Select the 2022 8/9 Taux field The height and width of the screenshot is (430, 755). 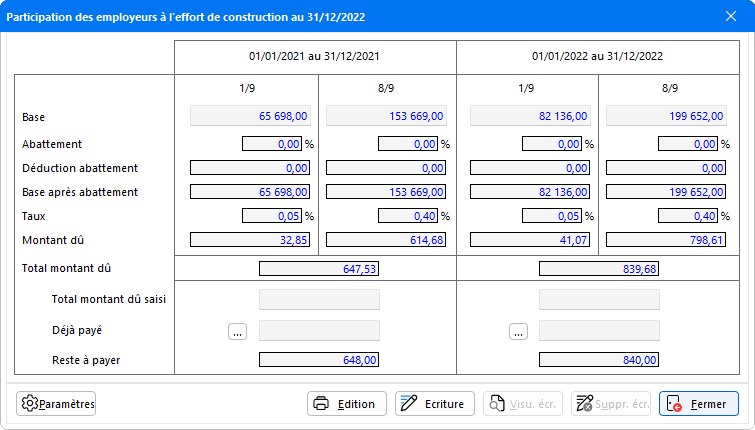688,216
